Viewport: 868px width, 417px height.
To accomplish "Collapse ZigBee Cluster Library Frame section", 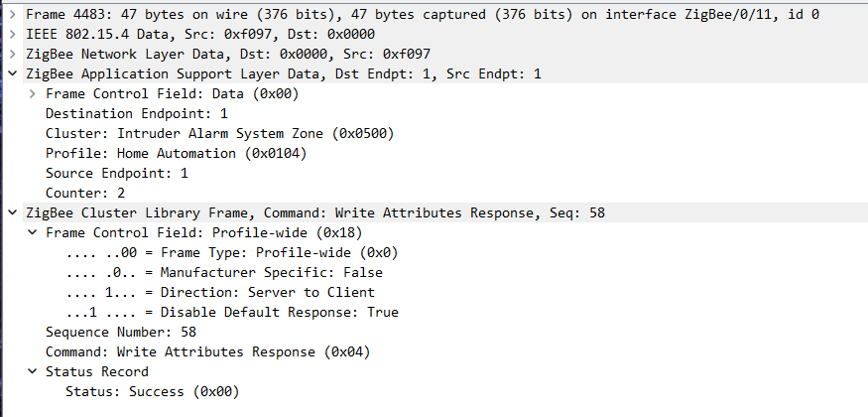I will 12,212.
